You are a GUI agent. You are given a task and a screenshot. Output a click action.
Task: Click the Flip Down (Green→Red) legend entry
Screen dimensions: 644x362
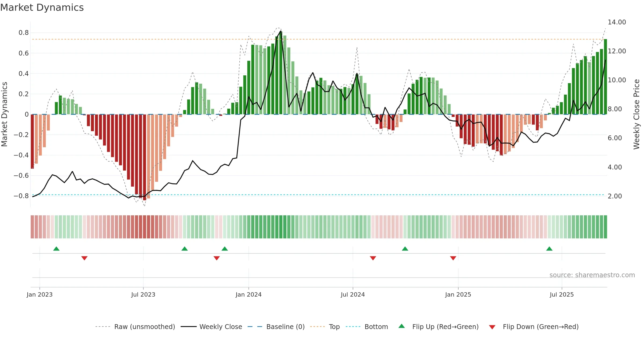point(534,327)
